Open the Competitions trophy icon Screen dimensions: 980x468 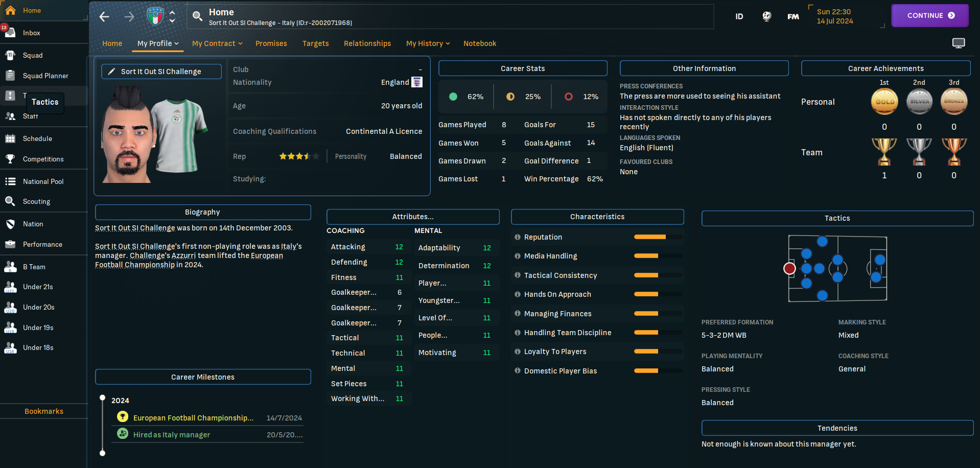point(10,159)
